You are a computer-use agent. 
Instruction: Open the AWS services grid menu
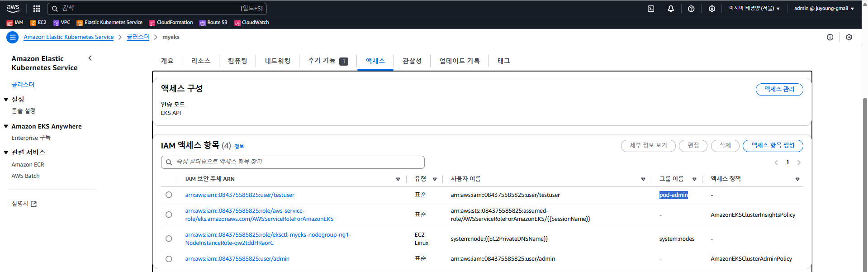[37, 9]
